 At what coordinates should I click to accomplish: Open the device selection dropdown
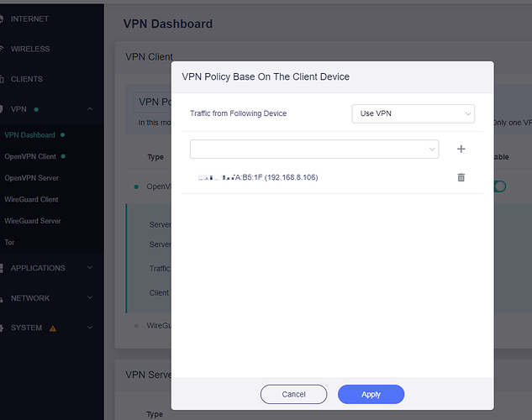coord(314,149)
